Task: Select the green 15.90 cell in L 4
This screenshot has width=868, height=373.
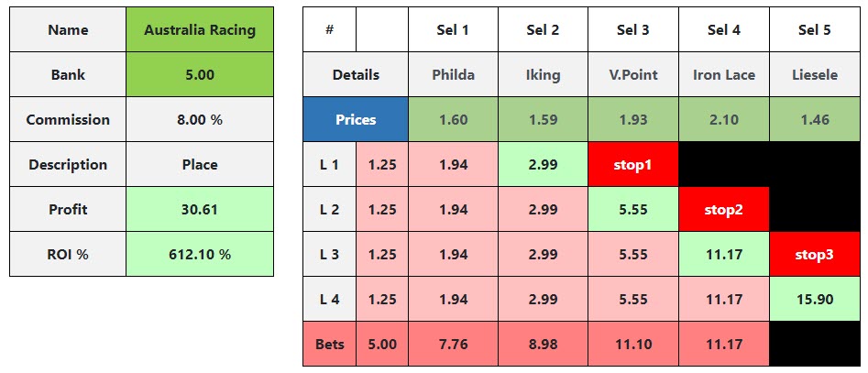Action: (814, 299)
